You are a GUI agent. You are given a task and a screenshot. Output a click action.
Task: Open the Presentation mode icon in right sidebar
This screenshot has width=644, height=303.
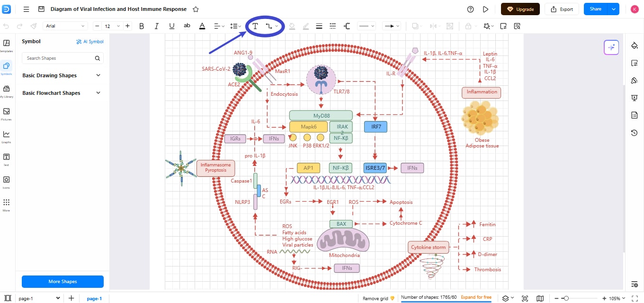pyautogui.click(x=634, y=98)
